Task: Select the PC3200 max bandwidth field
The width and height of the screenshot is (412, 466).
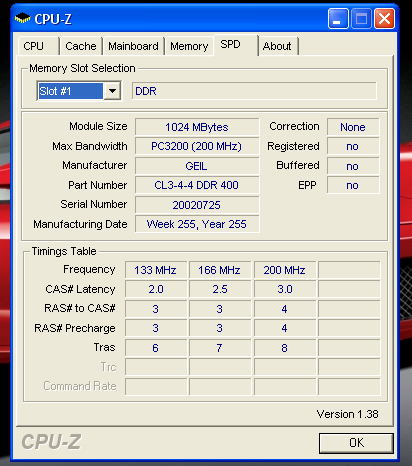Action: click(x=197, y=146)
